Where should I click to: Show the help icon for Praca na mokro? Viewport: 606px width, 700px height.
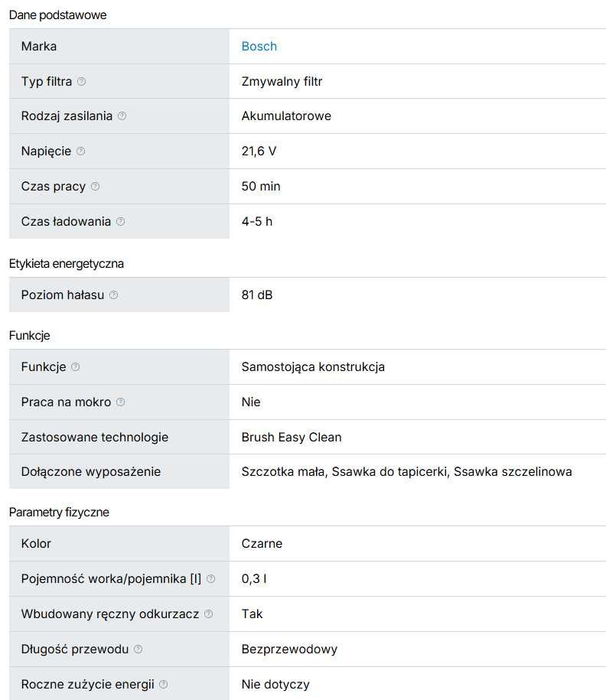(x=121, y=402)
